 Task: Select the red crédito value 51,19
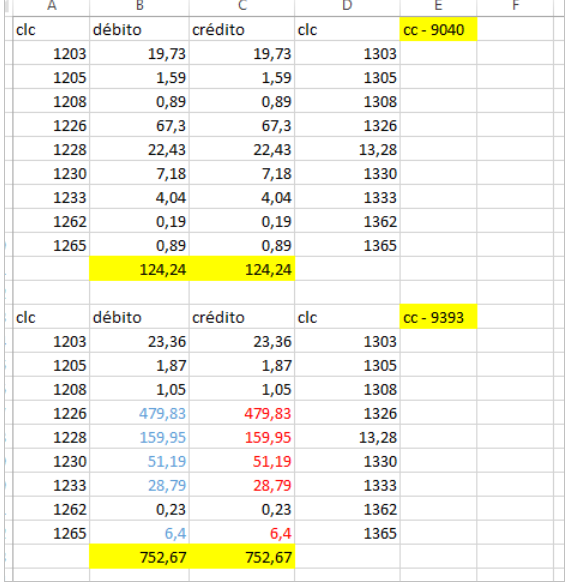coord(242,461)
